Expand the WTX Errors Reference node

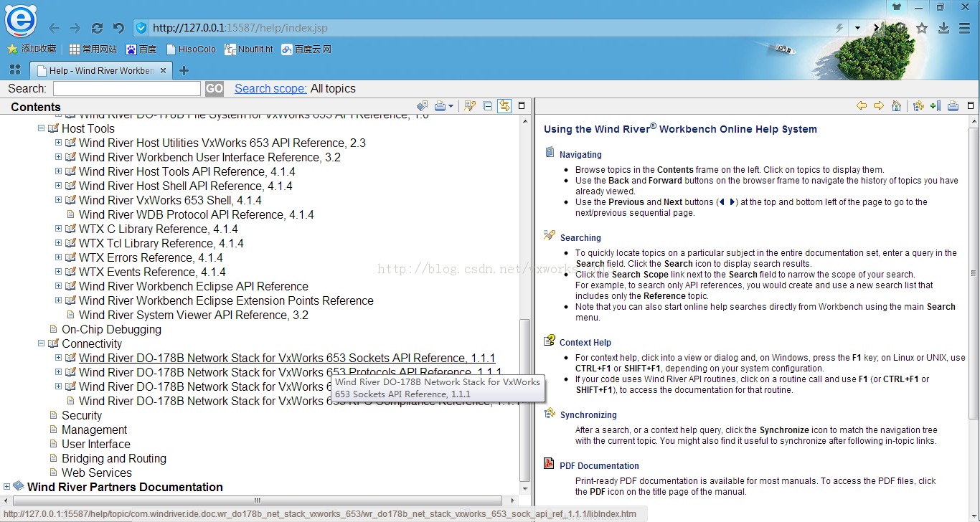[58, 257]
